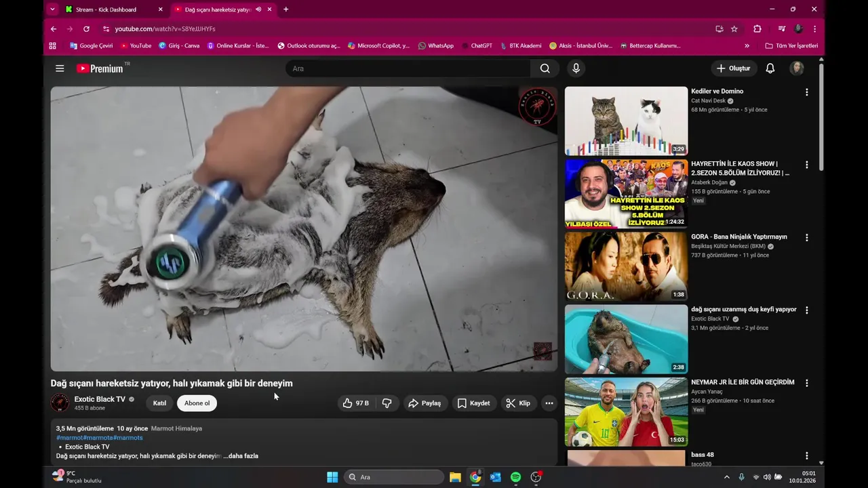Expand description with ...daha fazla
The width and height of the screenshot is (868, 488).
click(241, 456)
